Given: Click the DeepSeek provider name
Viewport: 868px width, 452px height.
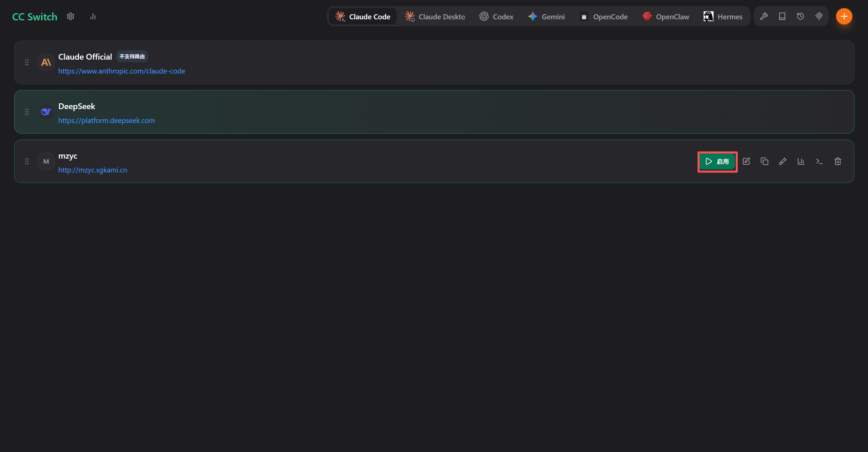Looking at the screenshot, I should point(77,106).
